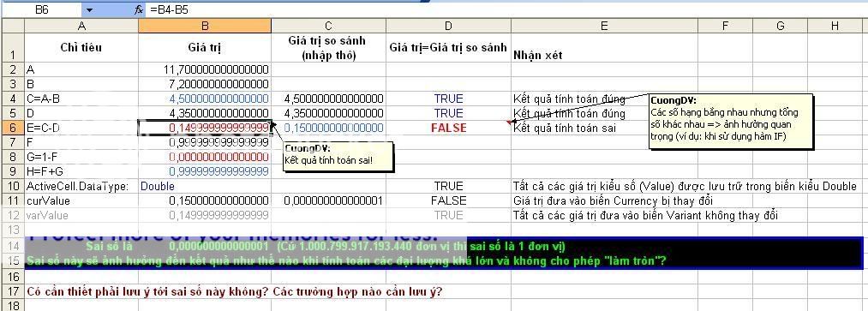
Task: Click the 'E=C-D' label cell
Action: 81,128
